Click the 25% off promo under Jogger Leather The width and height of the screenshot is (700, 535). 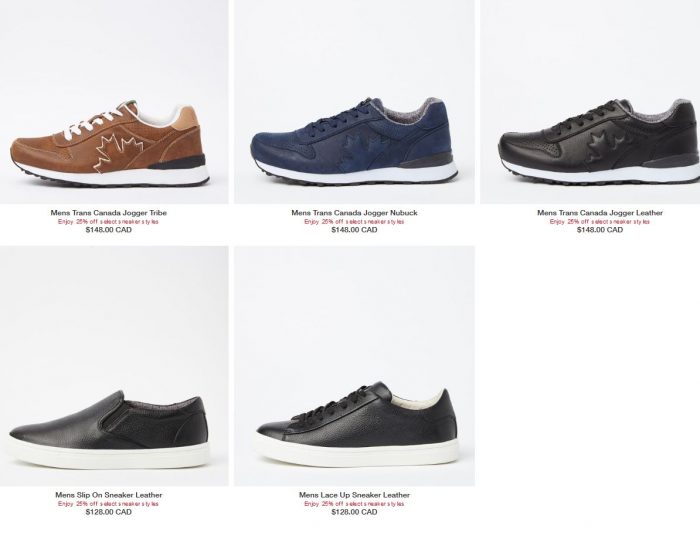tap(600, 222)
